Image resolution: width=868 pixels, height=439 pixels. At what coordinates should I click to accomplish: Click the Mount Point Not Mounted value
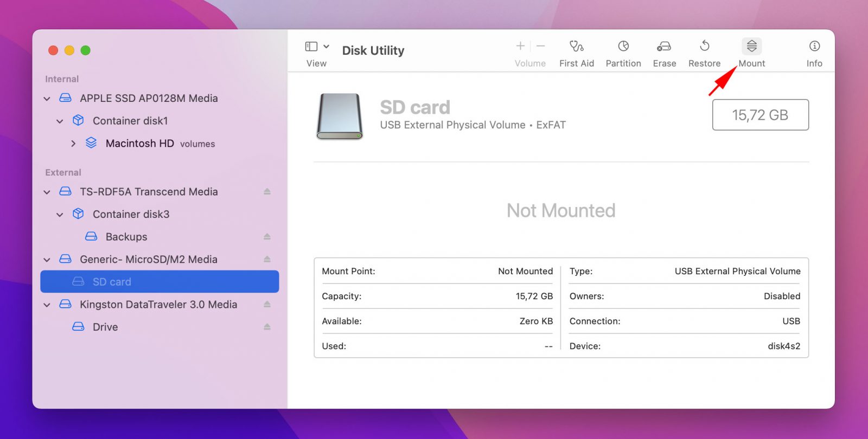[x=525, y=271]
